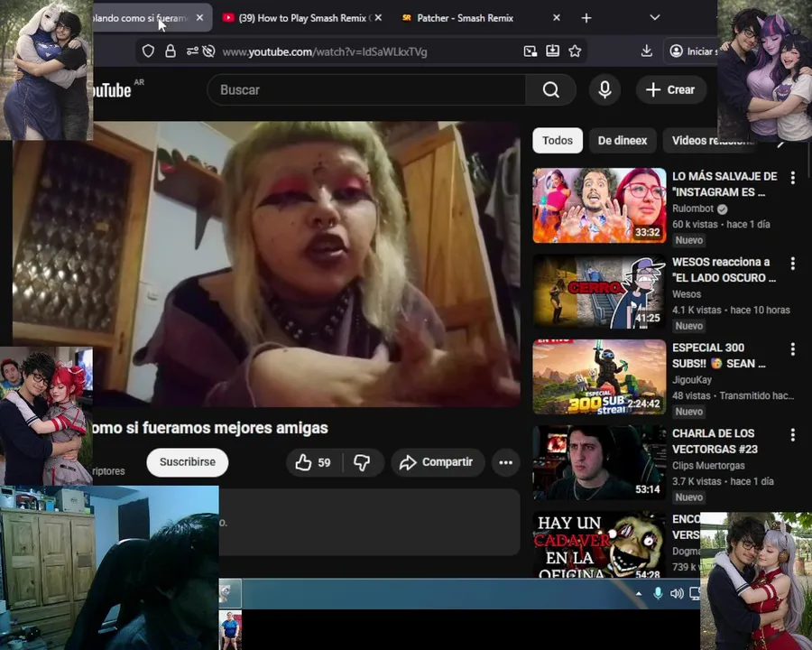Open volume speaker icon in system tray
The width and height of the screenshot is (812, 650).
tap(677, 593)
